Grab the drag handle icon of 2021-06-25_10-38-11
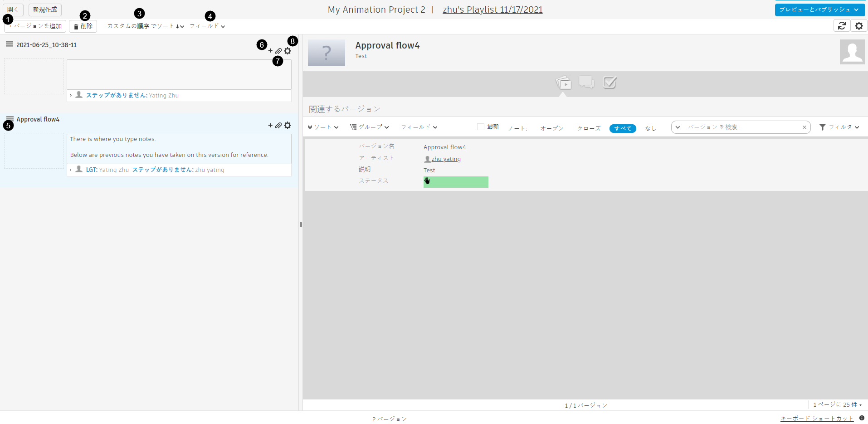The width and height of the screenshot is (868, 424). (x=10, y=44)
